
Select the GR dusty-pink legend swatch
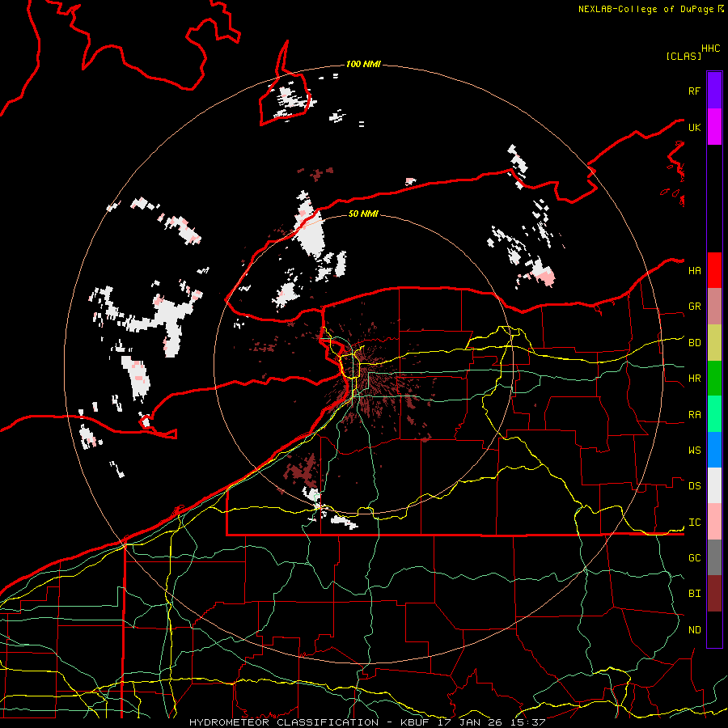tap(714, 307)
